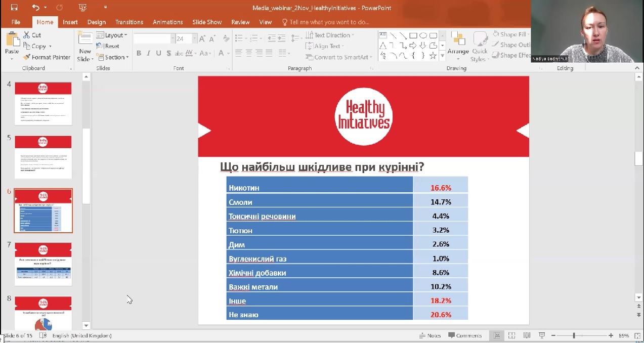Expand shapes gallery More arrow
This screenshot has height=343, width=644.
(x=443, y=56)
